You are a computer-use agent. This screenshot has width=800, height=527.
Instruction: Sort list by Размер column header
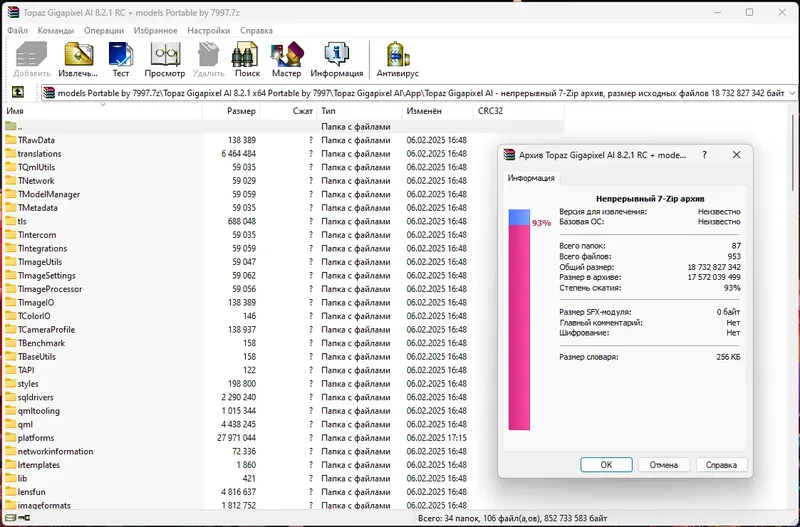click(231, 111)
